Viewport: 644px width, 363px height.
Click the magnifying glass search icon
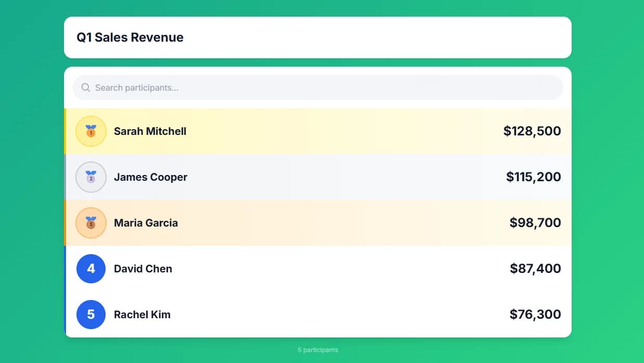[85, 87]
